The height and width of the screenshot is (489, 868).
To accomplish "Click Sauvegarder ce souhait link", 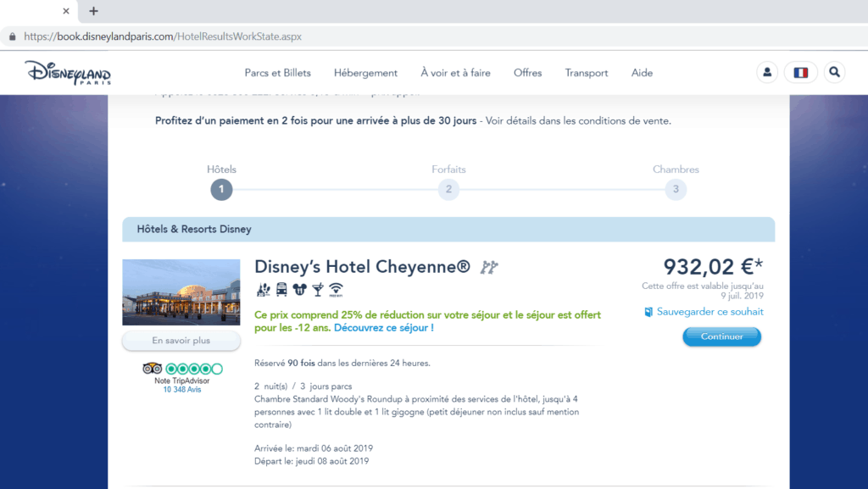I will [709, 312].
